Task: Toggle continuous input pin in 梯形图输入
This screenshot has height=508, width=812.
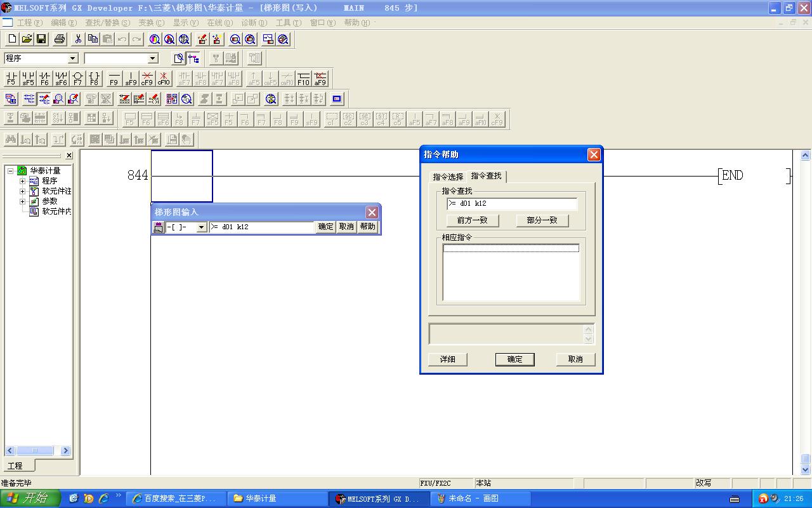Action: point(159,227)
